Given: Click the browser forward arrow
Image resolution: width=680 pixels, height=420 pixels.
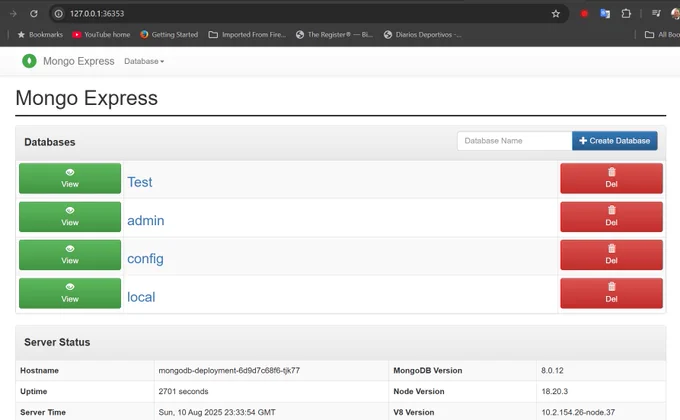Looking at the screenshot, I should pos(13,13).
